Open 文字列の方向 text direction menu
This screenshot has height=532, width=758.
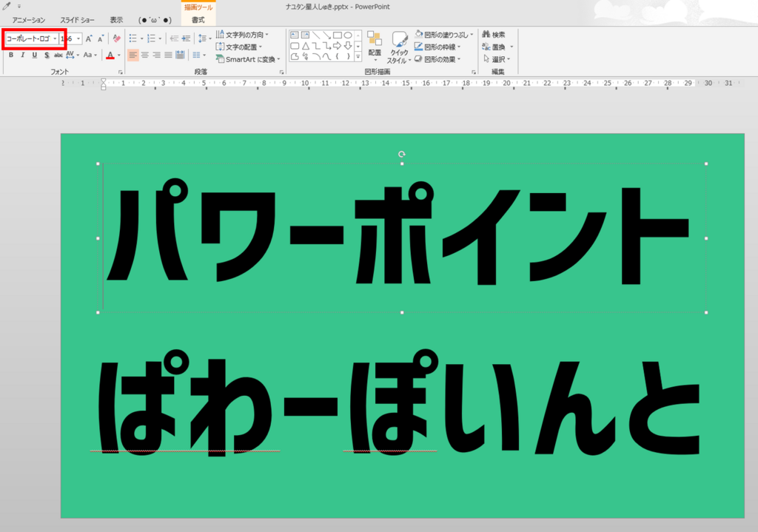pos(242,34)
